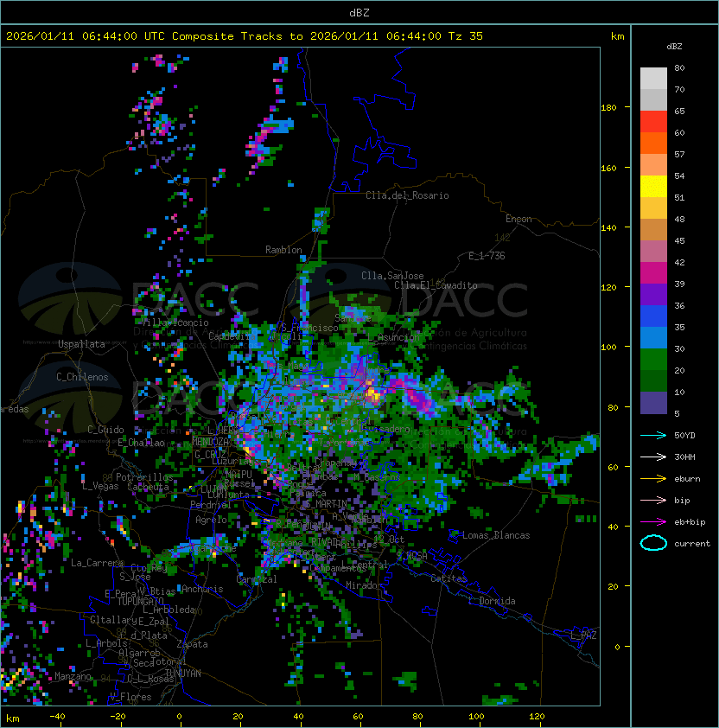Click the -40 tick on the horizontal axis
Screen dimensions: 719x728
click(x=57, y=717)
